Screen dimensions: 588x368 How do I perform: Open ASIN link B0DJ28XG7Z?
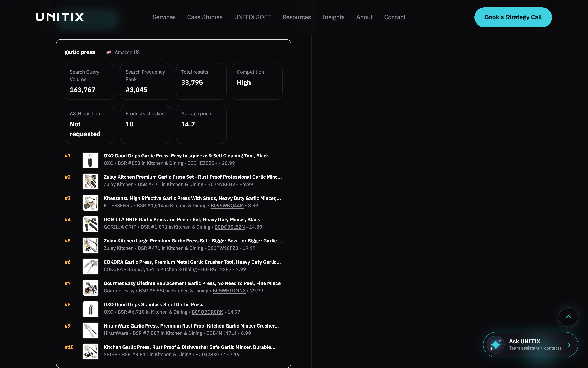tap(210, 354)
